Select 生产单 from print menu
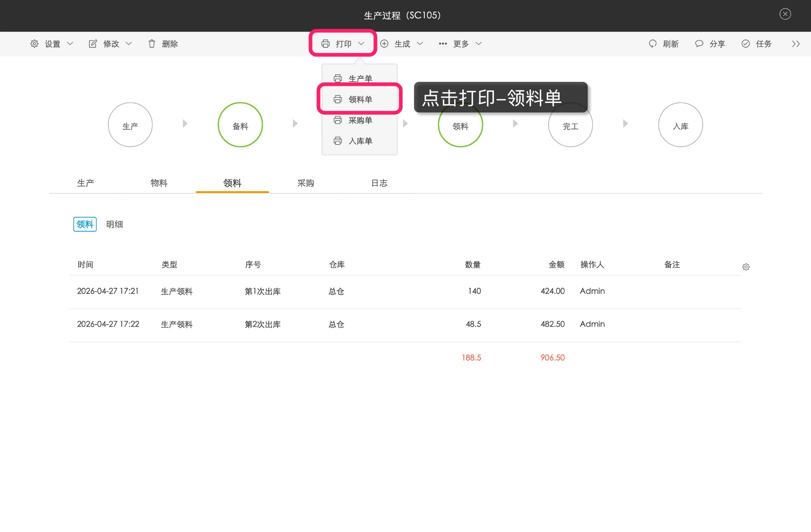811x532 pixels. pyautogui.click(x=359, y=78)
